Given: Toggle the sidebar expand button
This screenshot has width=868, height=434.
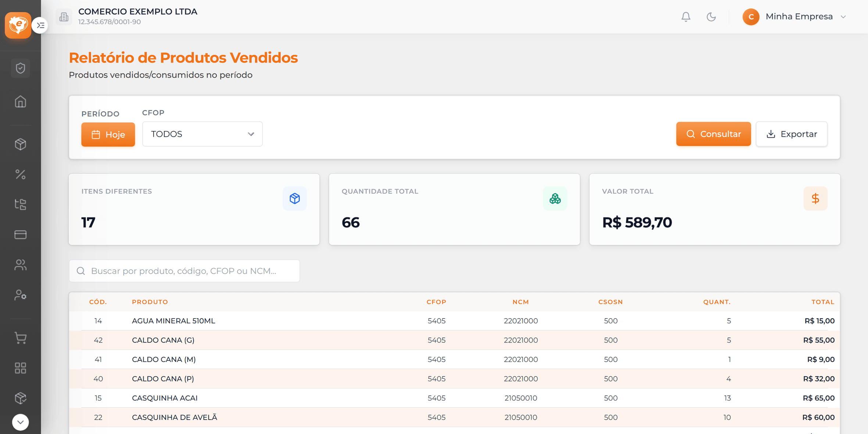Looking at the screenshot, I should click(x=40, y=25).
